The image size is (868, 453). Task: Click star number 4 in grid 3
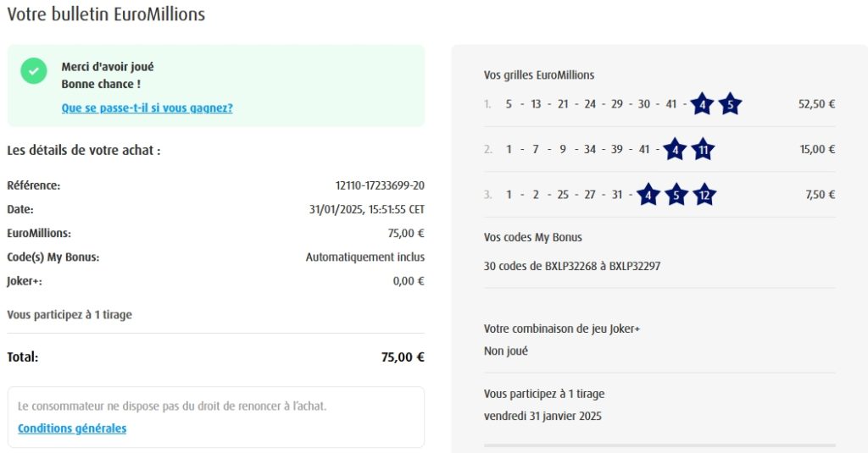[x=648, y=195]
